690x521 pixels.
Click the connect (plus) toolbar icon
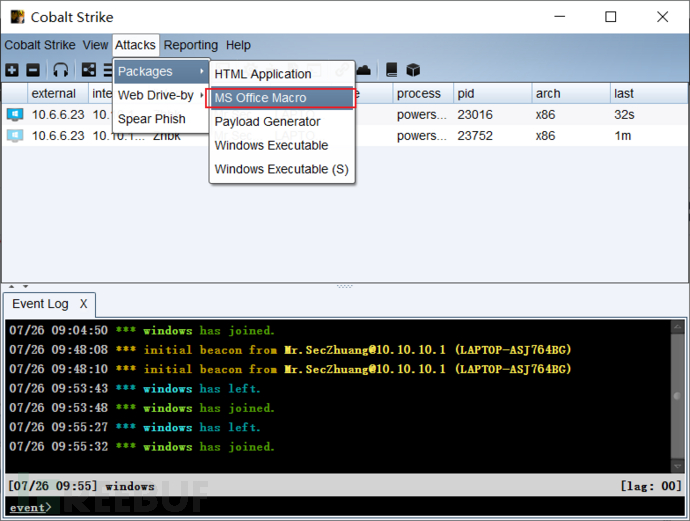click(12, 70)
